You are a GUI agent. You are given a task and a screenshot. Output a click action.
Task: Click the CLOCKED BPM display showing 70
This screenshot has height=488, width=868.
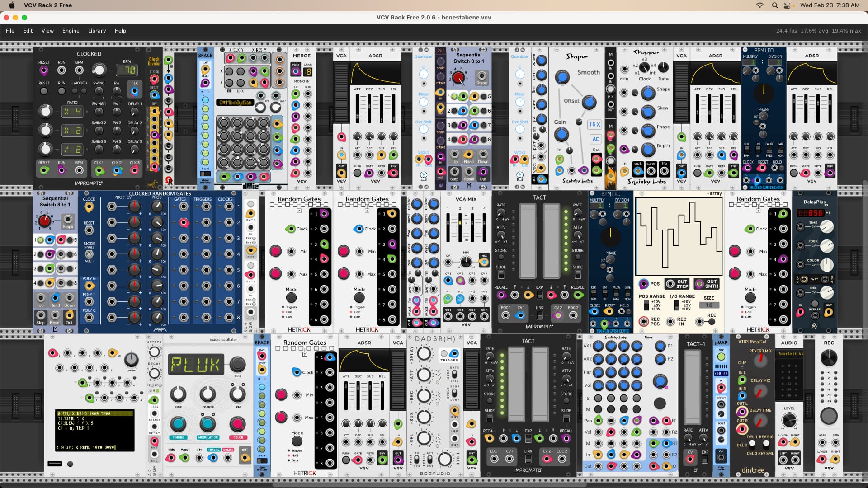127,70
